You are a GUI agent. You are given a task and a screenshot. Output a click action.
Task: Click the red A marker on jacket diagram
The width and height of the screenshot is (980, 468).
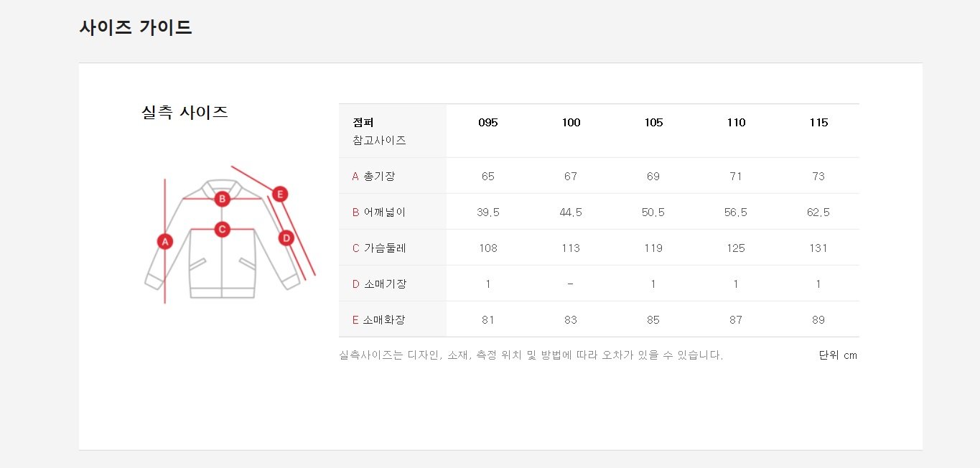pos(165,241)
